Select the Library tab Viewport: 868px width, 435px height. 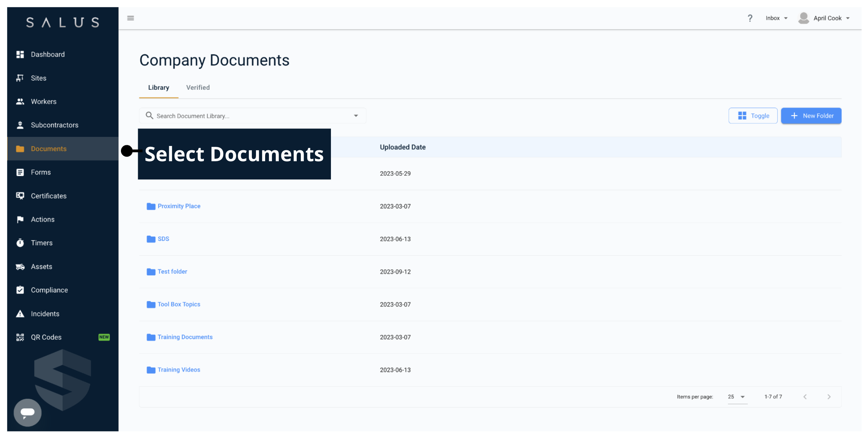(159, 87)
